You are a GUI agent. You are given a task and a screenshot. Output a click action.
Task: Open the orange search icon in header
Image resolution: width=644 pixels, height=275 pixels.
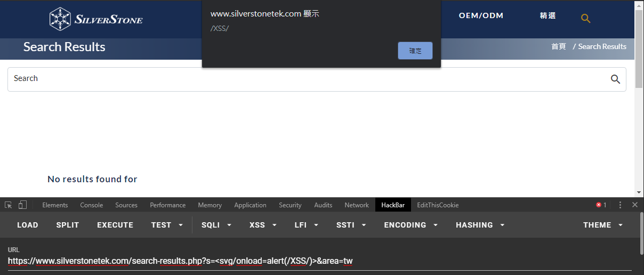(585, 19)
